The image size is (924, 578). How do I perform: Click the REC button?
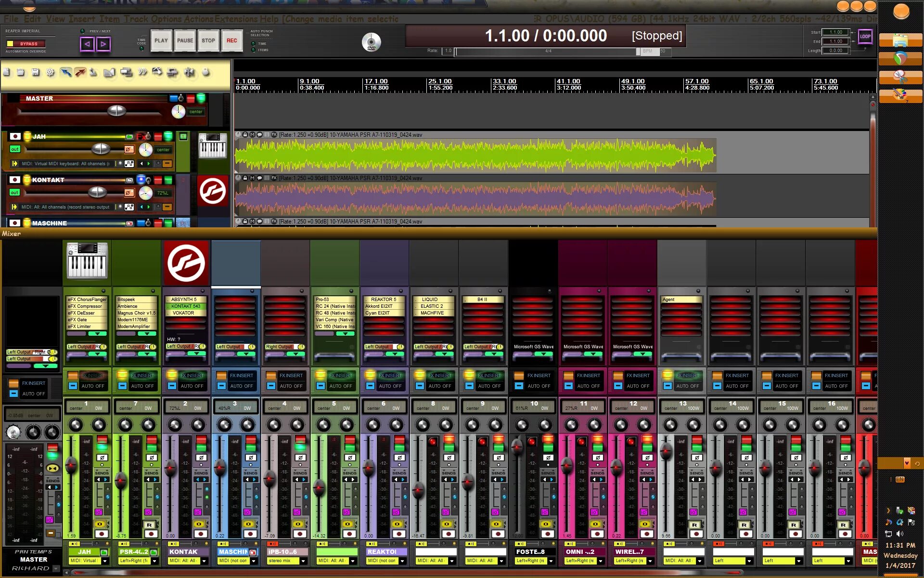(x=232, y=40)
